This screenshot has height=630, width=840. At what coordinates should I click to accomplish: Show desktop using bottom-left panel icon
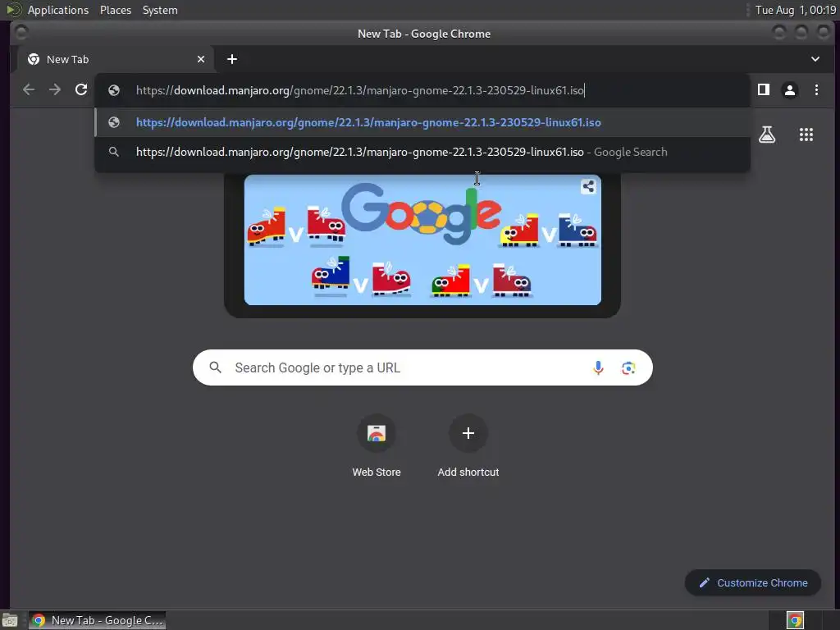click(10, 620)
